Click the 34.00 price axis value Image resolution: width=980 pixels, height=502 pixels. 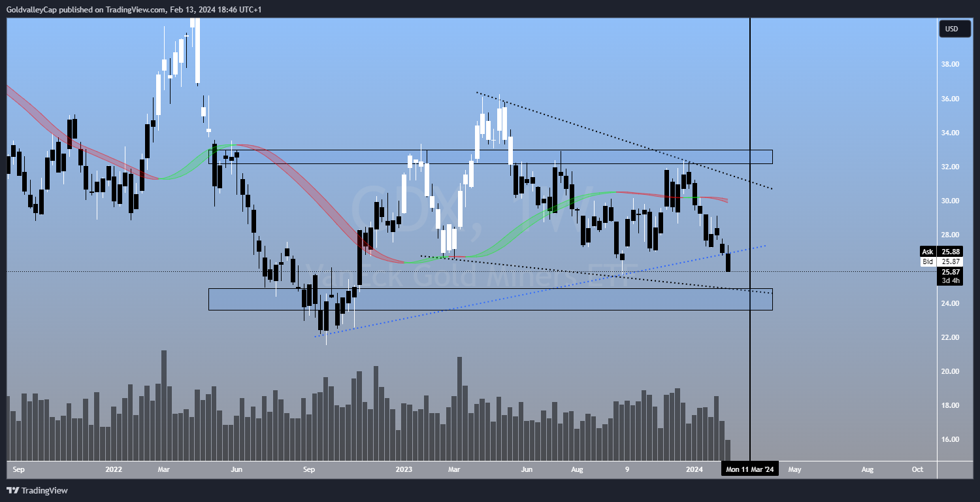[950, 133]
